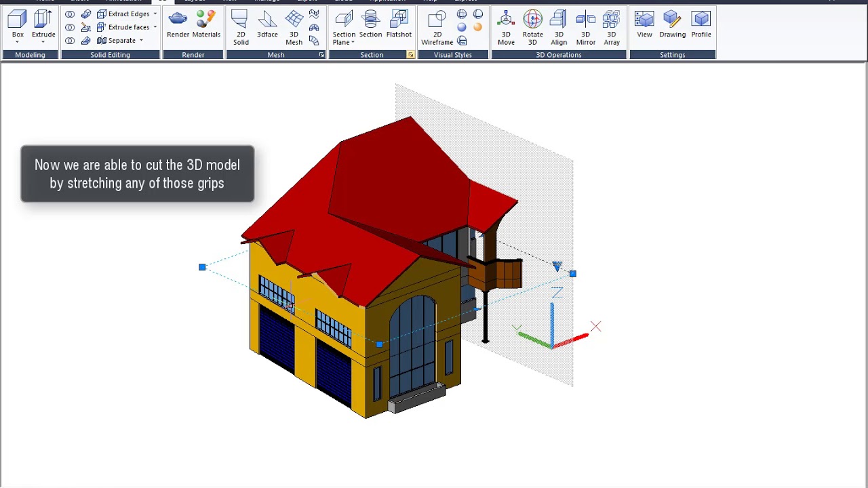Screen dimensions: 868x488
Task: Open the Section panel dialog launcher
Action: (x=410, y=55)
